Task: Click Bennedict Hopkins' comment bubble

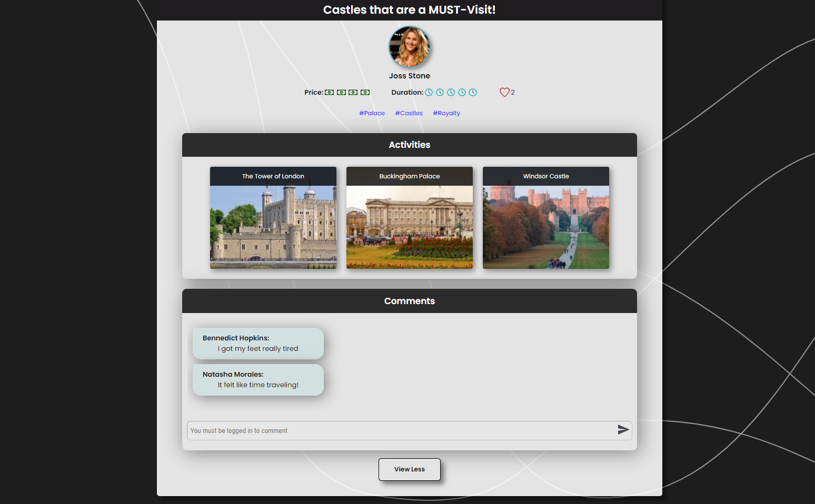Action: click(x=258, y=344)
